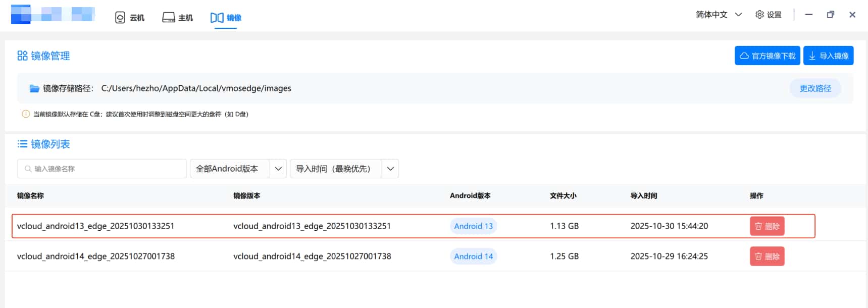This screenshot has height=308, width=868.
Task: Click the Android 13 version tag
Action: (x=473, y=226)
